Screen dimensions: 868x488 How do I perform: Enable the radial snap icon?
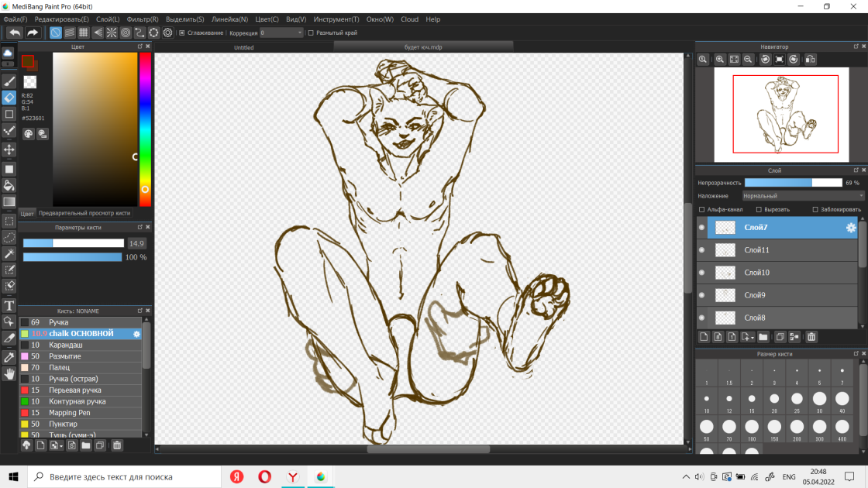[112, 33]
